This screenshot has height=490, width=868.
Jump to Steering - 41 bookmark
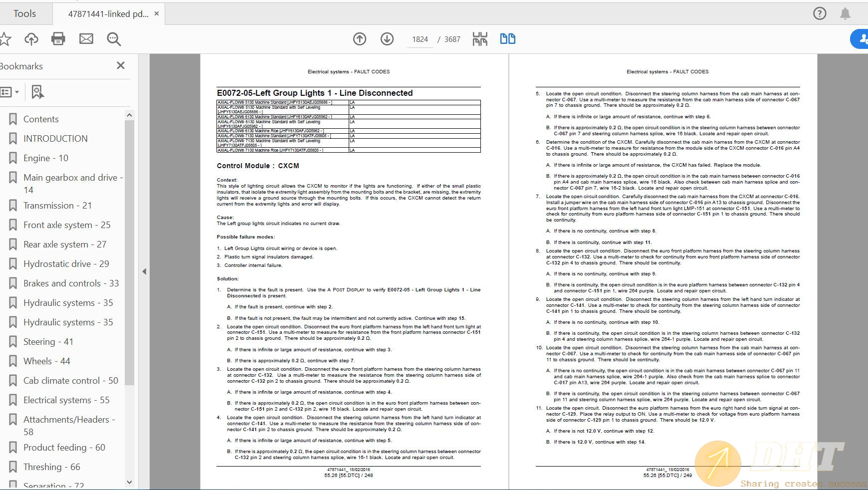[48, 342]
